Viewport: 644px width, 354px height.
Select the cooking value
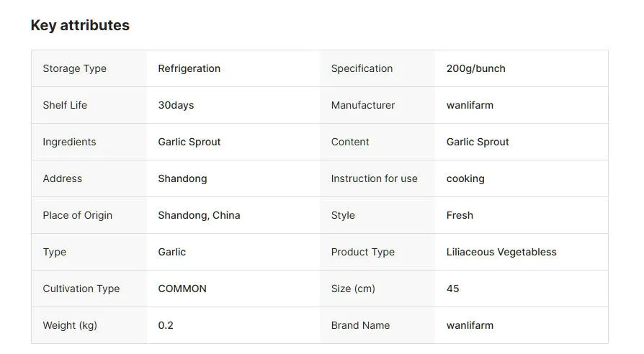(465, 178)
